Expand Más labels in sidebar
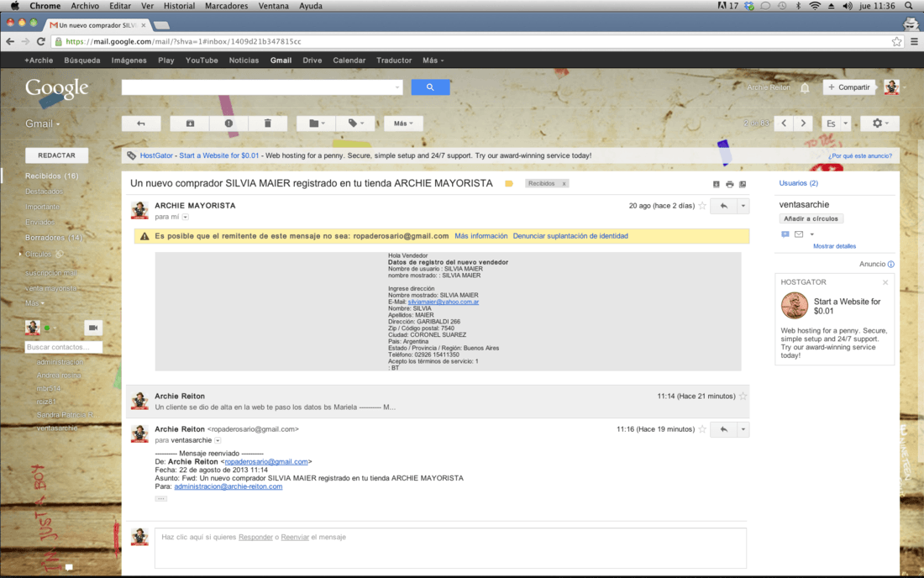Viewport: 924px width, 578px height. coord(34,303)
